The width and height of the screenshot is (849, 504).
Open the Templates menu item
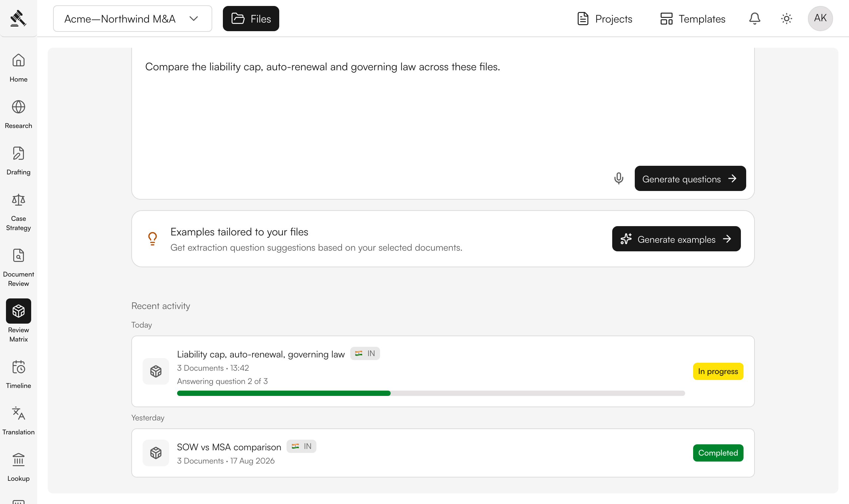coord(693,19)
